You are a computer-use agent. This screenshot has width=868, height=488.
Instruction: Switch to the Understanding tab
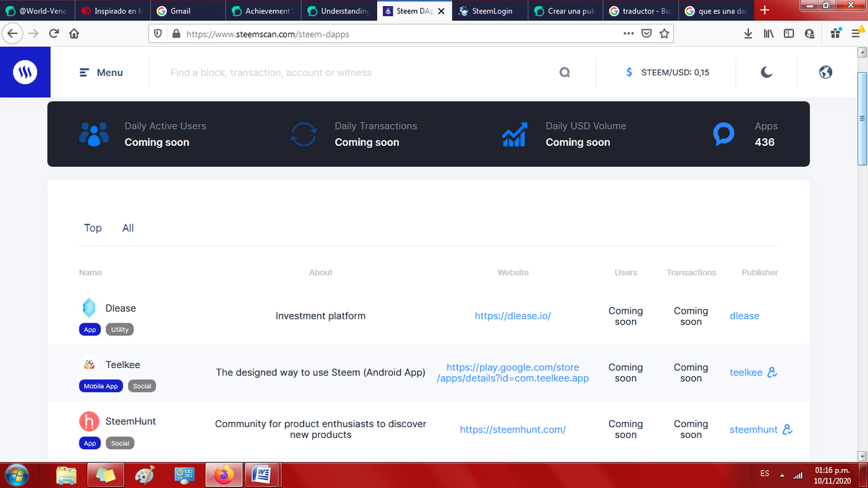339,11
